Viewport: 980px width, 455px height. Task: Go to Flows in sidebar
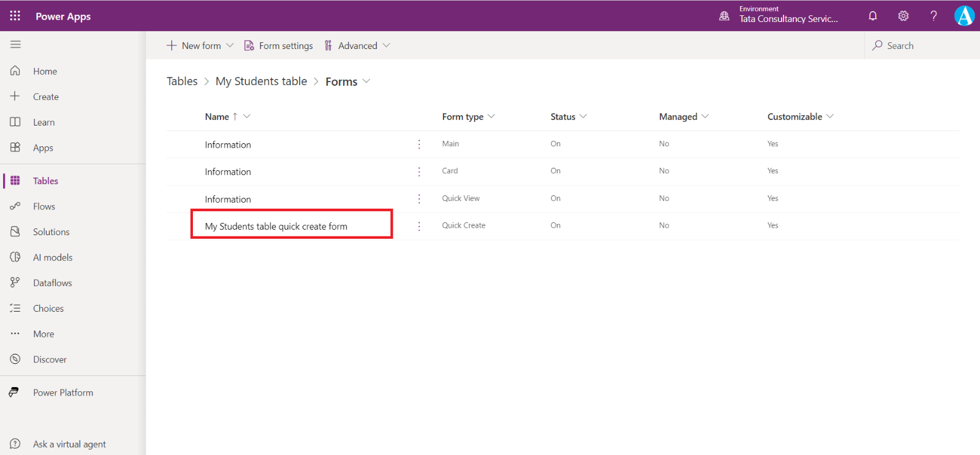pos(44,206)
